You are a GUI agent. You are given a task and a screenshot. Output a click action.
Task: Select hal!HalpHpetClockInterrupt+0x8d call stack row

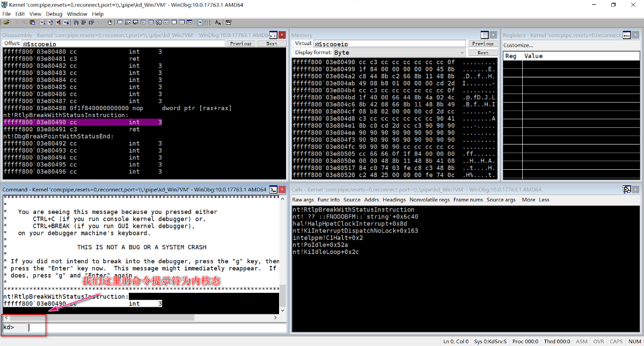[350, 224]
